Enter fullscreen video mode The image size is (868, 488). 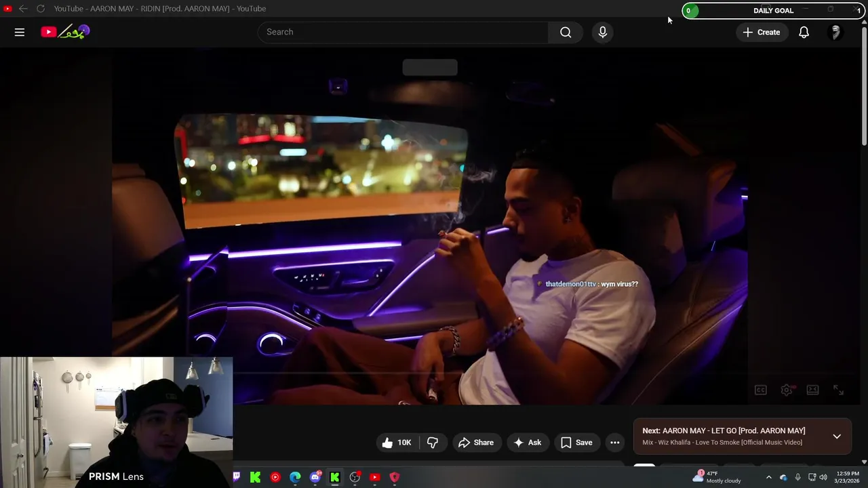tap(838, 390)
